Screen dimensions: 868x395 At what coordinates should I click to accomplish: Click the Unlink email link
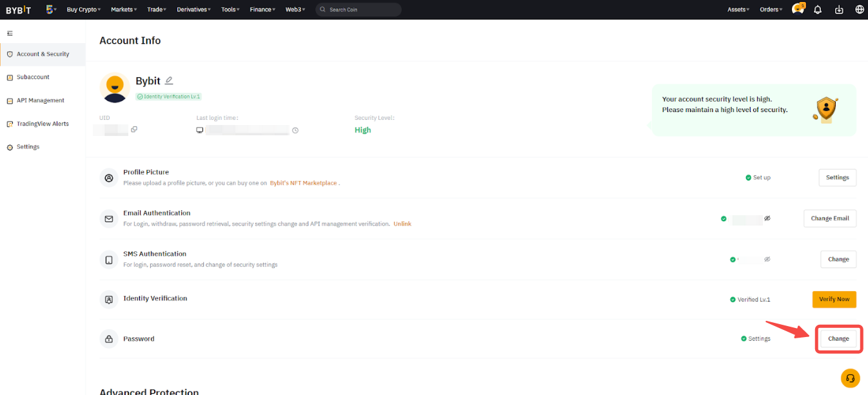(402, 224)
